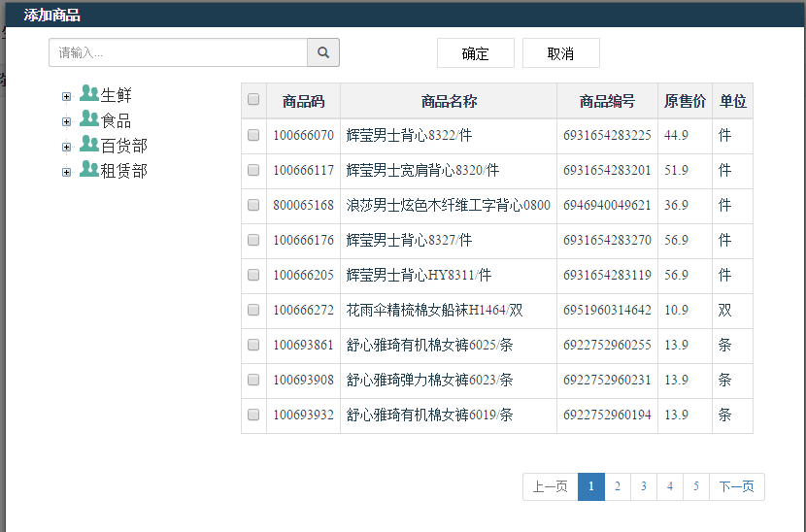Click product code 100666176
806x532 pixels.
point(303,240)
